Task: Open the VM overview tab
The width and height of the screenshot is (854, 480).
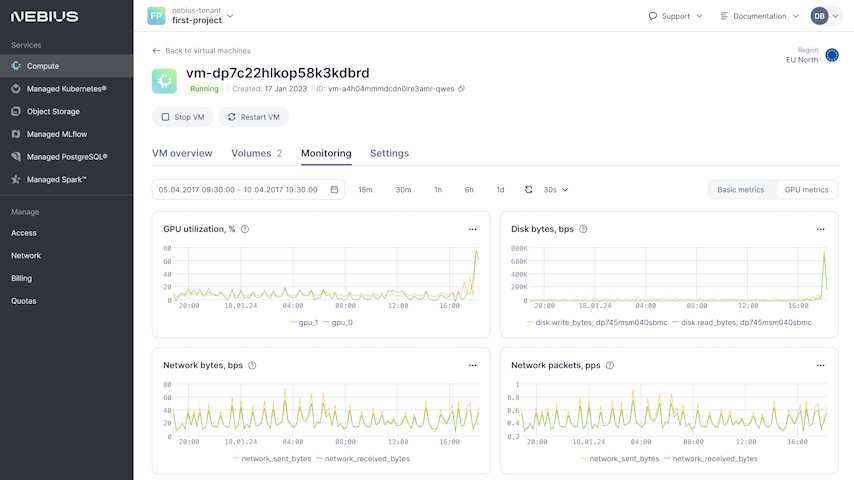Action: (182, 153)
